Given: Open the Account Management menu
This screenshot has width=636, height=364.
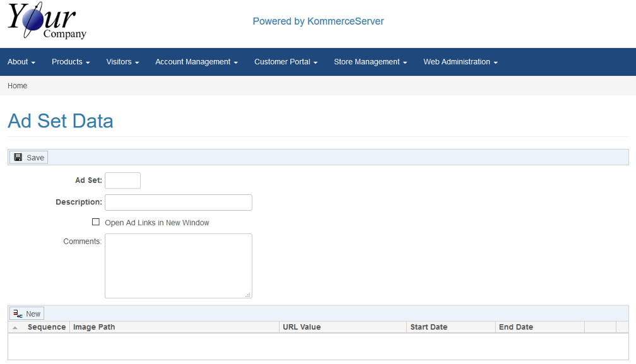Looking at the screenshot, I should pyautogui.click(x=196, y=62).
